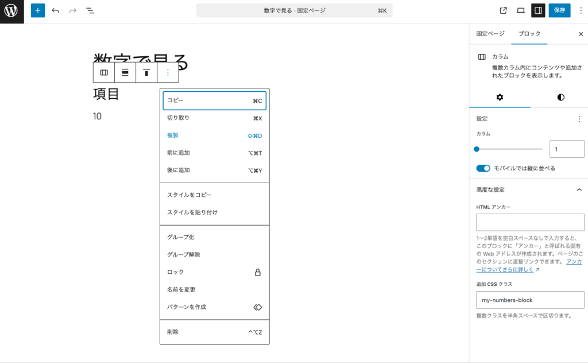This screenshot has height=364, width=588.
Task: Open the 設定 options menu in sidebar
Action: click(x=579, y=118)
